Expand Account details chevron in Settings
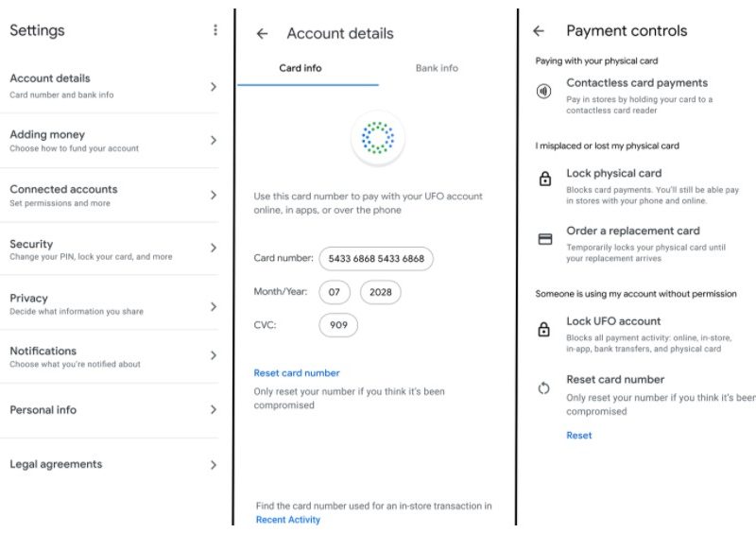 [x=214, y=87]
